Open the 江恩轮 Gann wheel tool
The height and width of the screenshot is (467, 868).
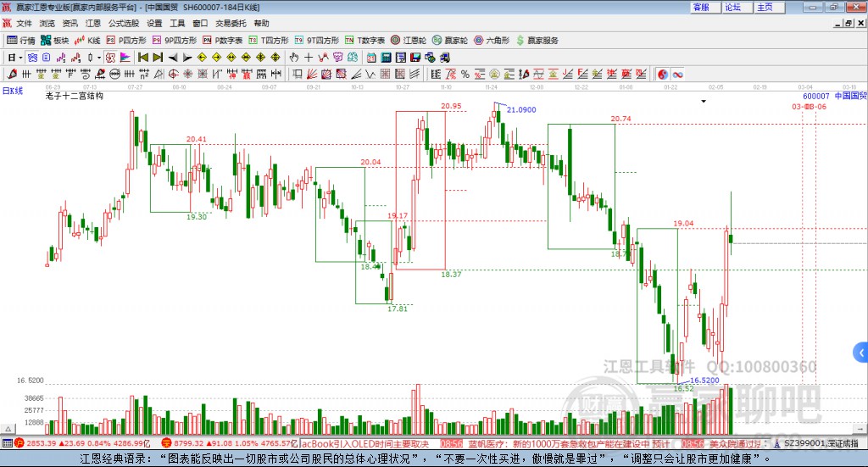point(409,41)
